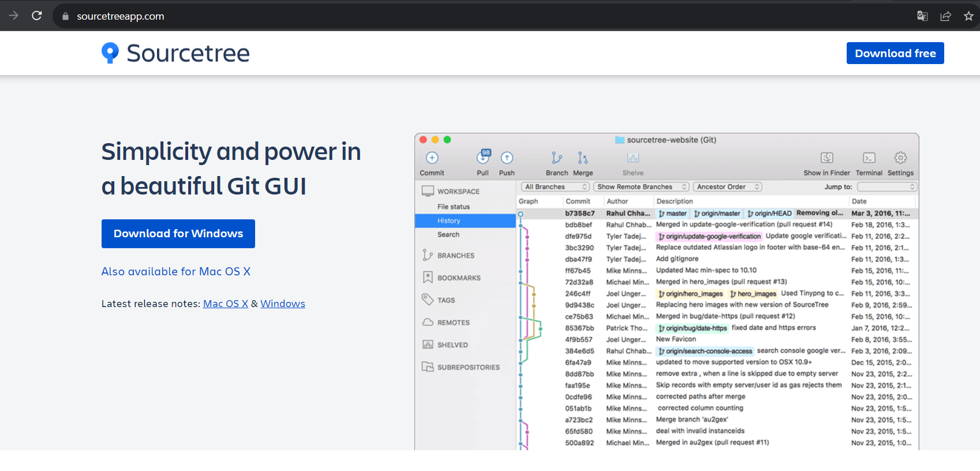
Task: Click the Commit column header
Action: coord(578,201)
